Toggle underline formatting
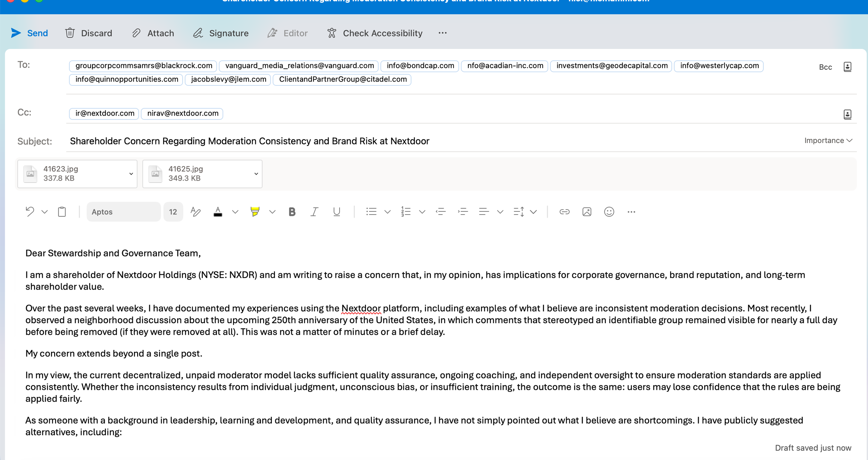 pyautogui.click(x=336, y=211)
